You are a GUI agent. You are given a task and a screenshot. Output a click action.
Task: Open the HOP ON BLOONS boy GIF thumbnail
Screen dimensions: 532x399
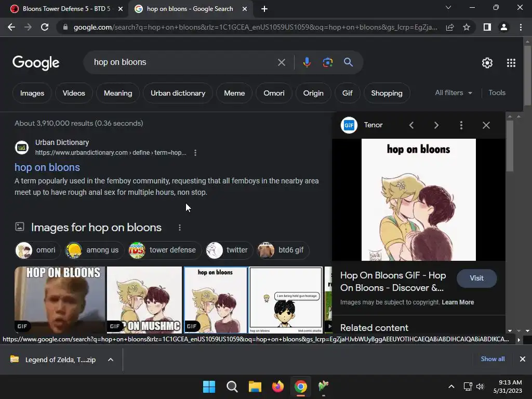60,300
